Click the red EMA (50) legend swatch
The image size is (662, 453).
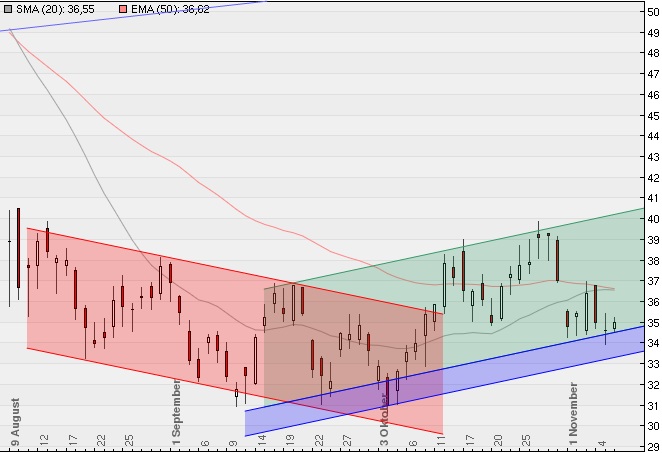point(123,9)
